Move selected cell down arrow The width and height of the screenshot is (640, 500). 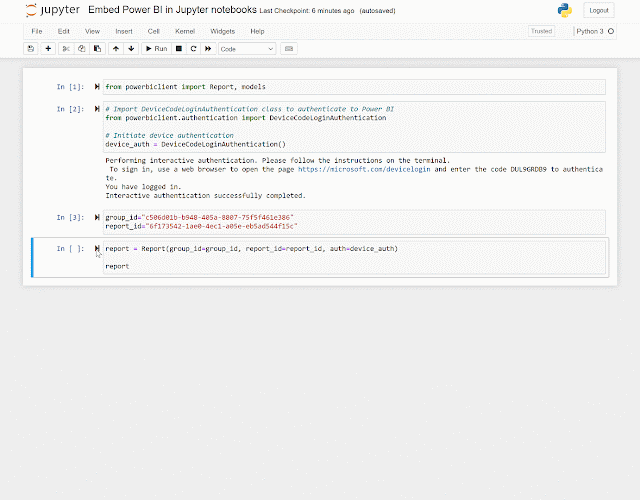[x=131, y=49]
